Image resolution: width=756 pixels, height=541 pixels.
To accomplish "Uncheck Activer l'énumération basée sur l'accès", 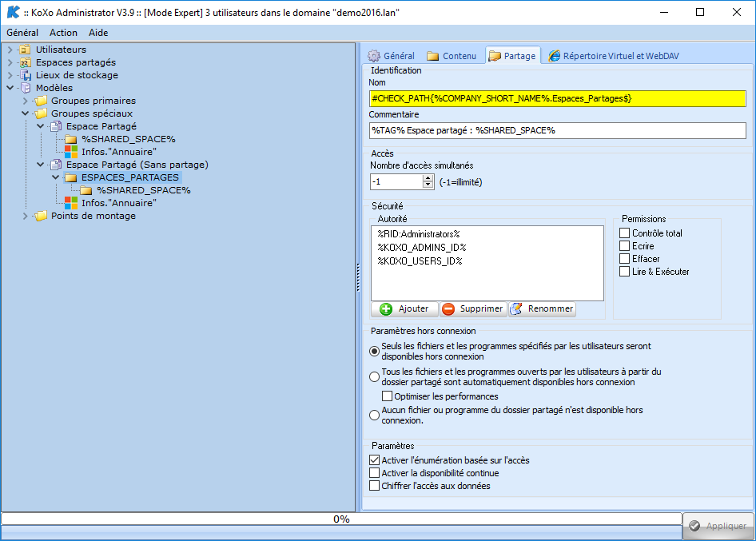I will [374, 460].
